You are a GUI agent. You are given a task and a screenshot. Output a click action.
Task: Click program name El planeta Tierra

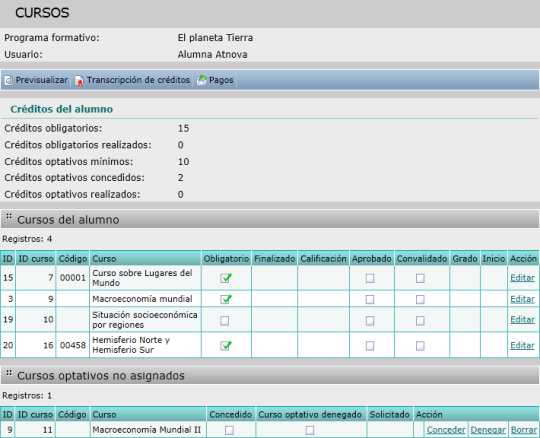click(x=215, y=38)
